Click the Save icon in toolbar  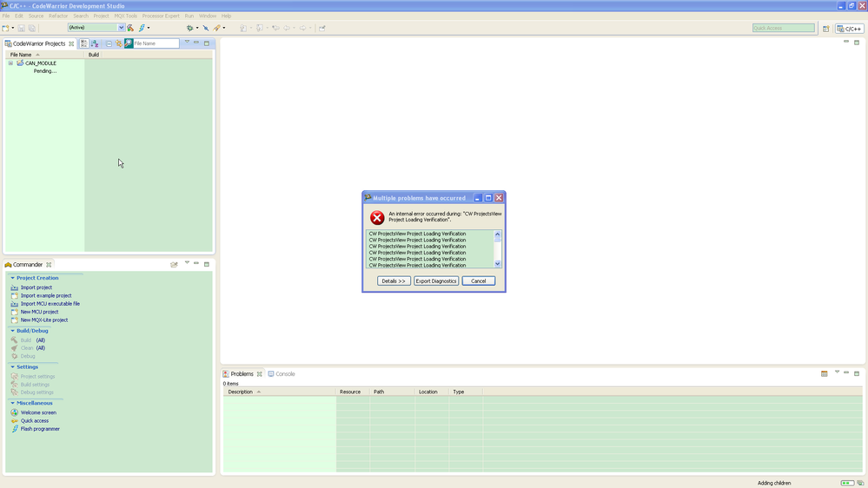[x=22, y=28]
